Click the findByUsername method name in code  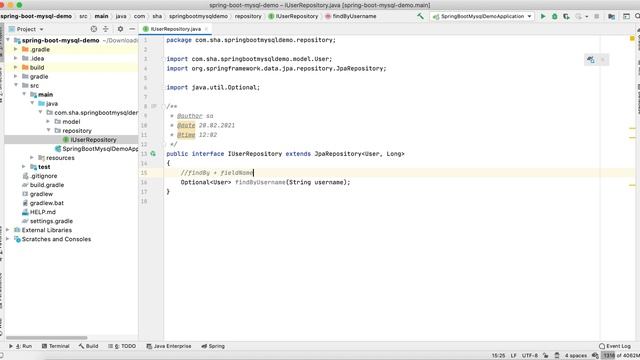click(260, 182)
